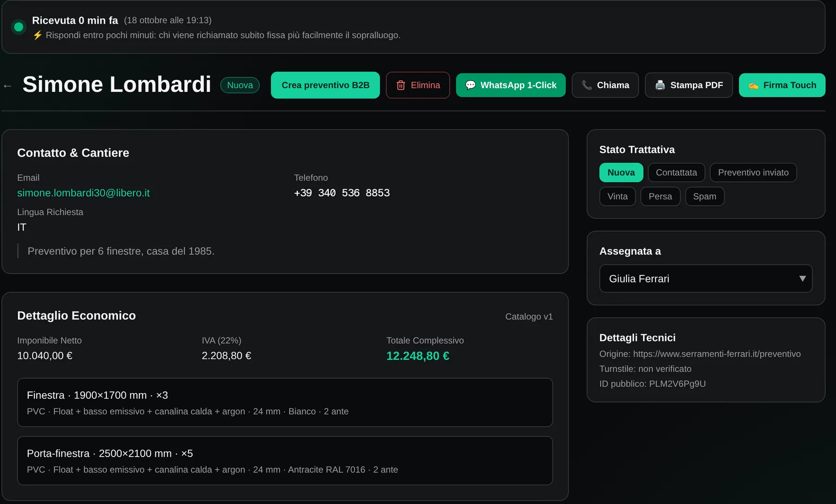The image size is (836, 504).
Task: Mark status as Preventivo inviato
Action: [x=753, y=172]
